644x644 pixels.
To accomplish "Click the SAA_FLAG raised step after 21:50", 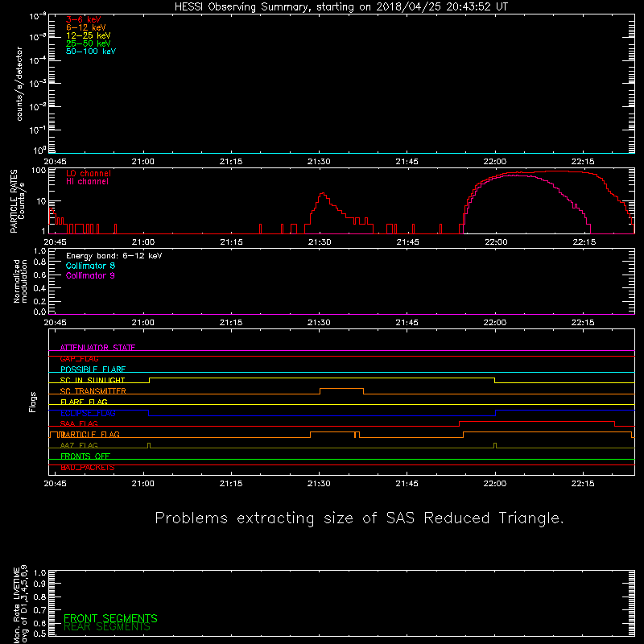I will (537, 422).
